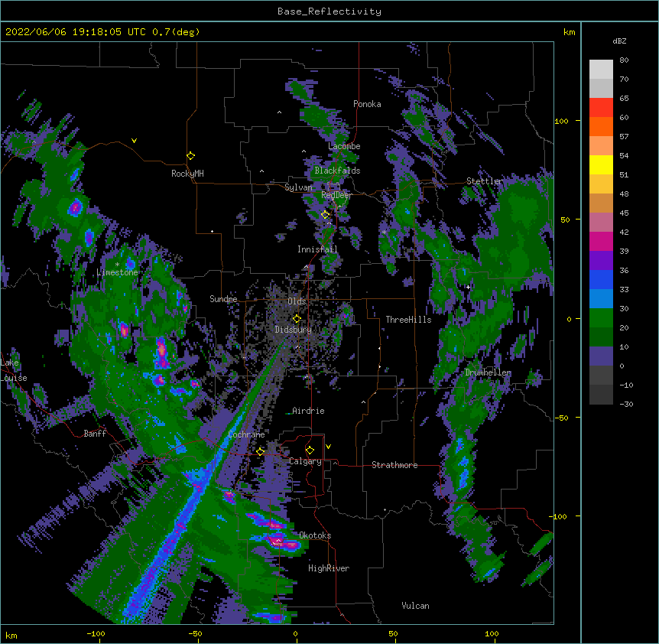
Task: Click the Base_Reflectivity title
Action: pyautogui.click(x=329, y=11)
